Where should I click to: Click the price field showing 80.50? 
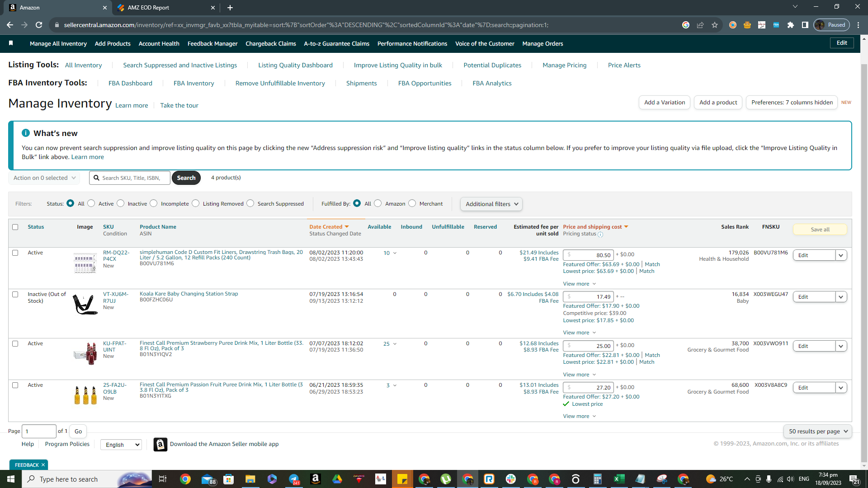click(x=588, y=255)
